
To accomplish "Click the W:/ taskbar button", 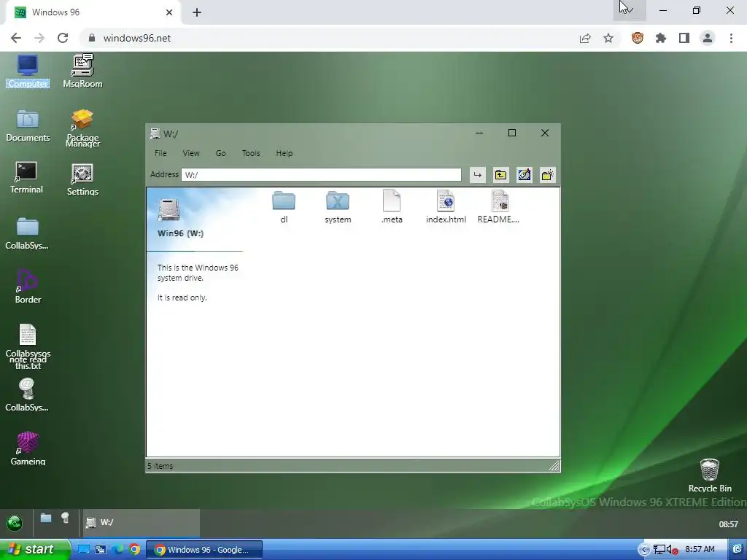I will pyautogui.click(x=142, y=523).
